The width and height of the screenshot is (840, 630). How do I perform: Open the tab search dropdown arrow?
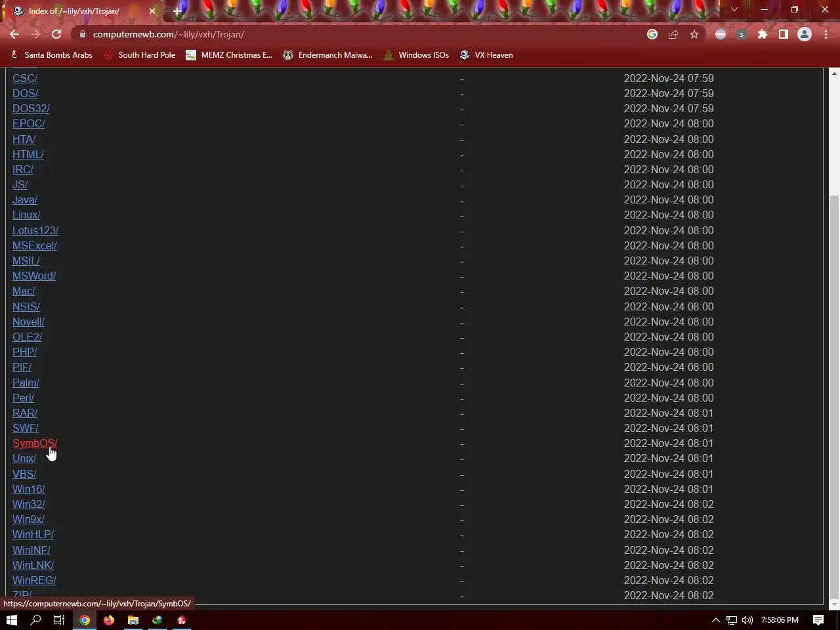click(x=734, y=10)
